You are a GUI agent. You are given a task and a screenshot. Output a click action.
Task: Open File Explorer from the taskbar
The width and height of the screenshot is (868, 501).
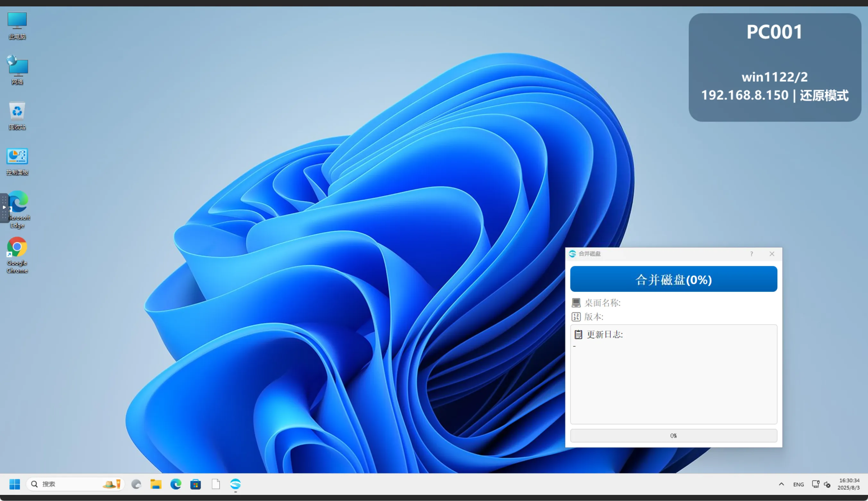(x=156, y=484)
